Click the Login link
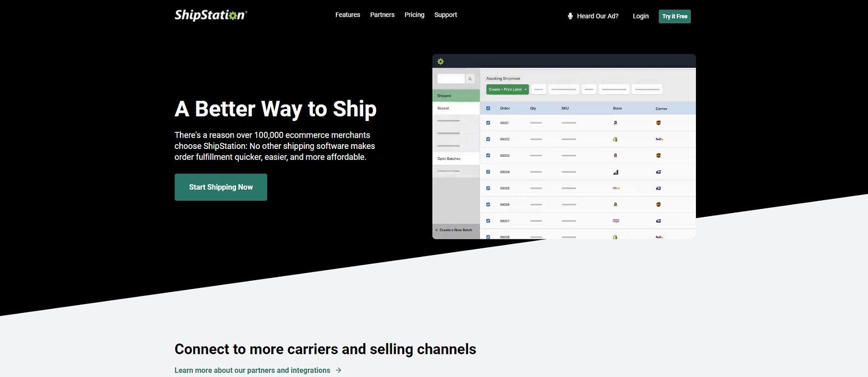868x377 pixels. [641, 16]
